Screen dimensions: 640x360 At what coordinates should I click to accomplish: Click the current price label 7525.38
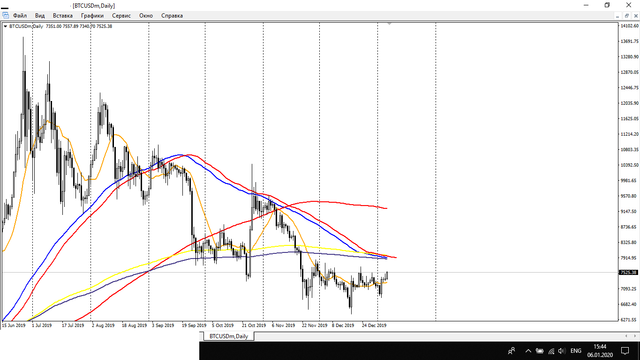(x=628, y=272)
